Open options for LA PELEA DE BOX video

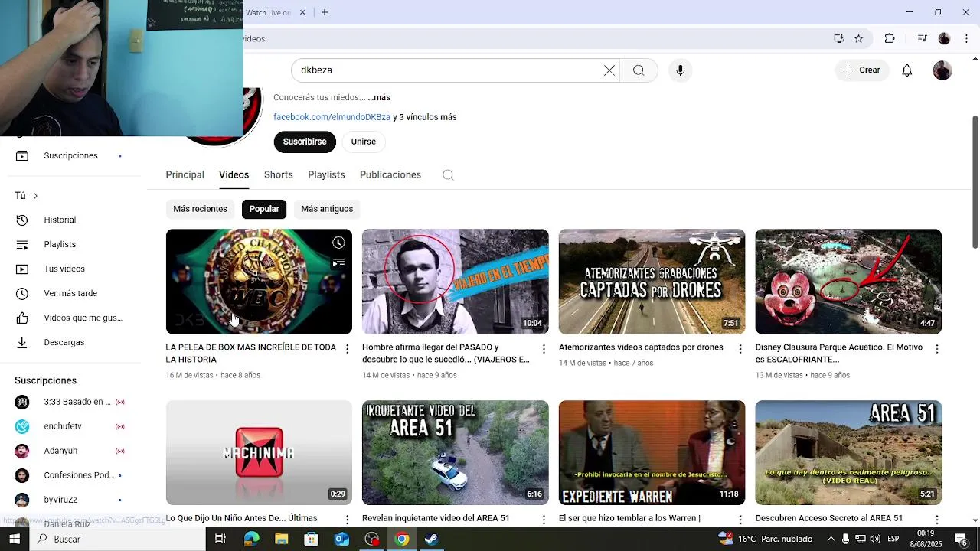[x=347, y=349]
